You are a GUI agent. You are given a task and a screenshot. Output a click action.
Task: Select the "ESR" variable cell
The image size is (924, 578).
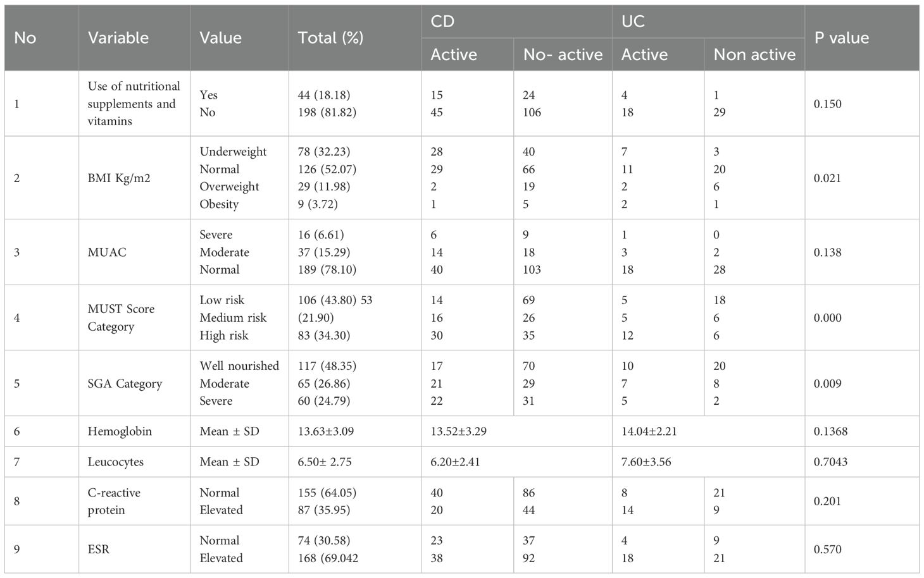pos(99,550)
